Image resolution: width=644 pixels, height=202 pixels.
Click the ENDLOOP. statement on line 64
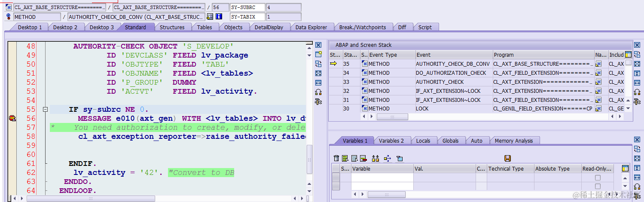tap(78, 190)
